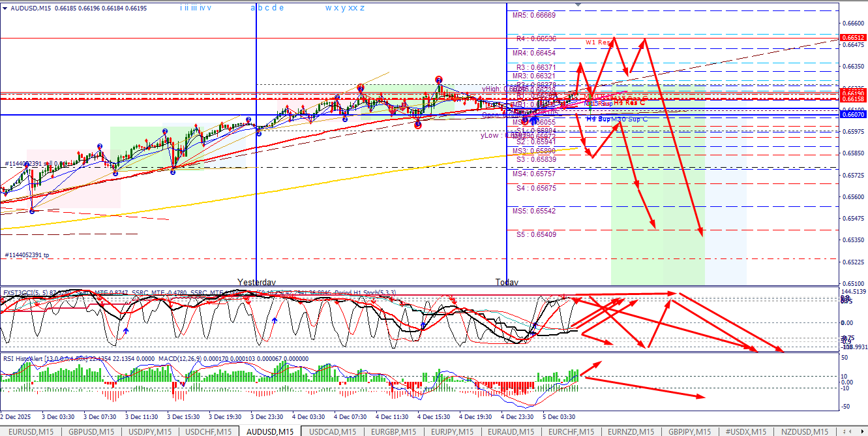
Task: Click the chart shift triangle marker at top
Action: point(577,4)
